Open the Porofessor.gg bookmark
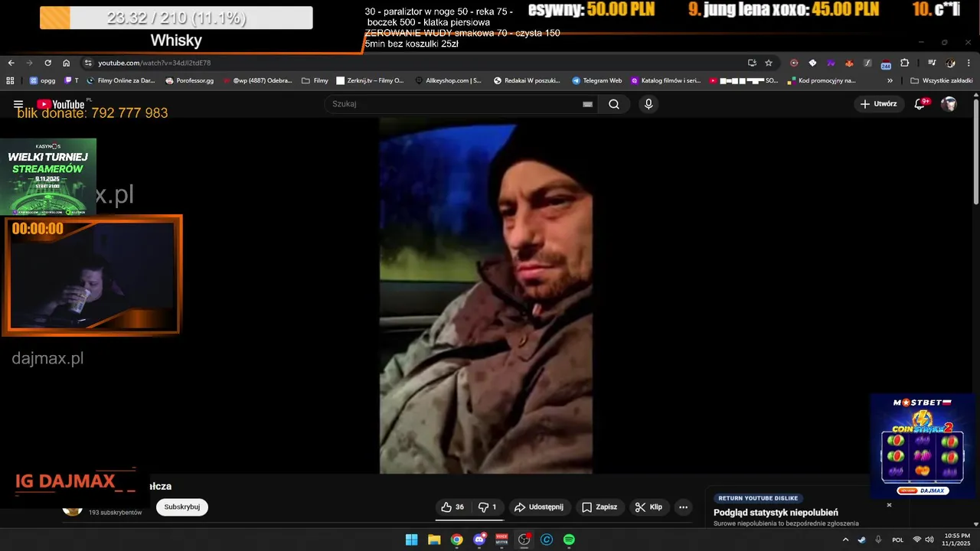The height and width of the screenshot is (551, 980). coord(190,80)
